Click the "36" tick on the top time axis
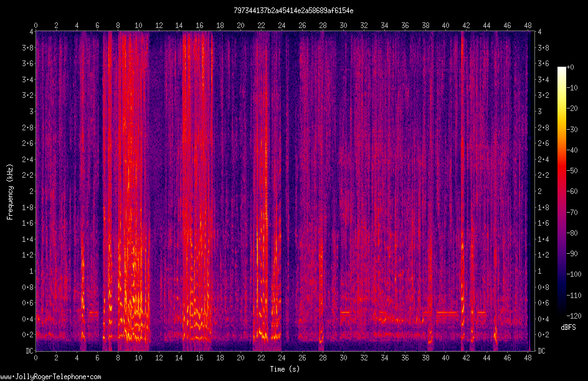Viewport: 588px width, 381px height. point(405,26)
